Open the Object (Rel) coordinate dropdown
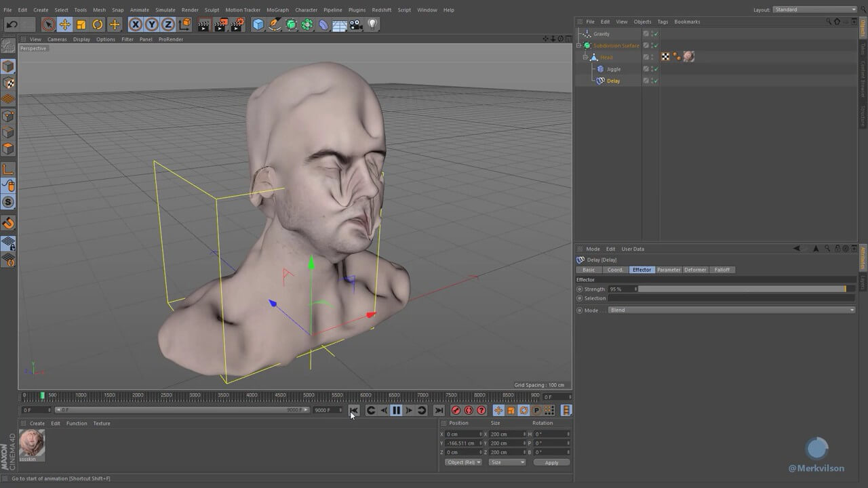Screen dimensions: 868x488 (x=463, y=462)
